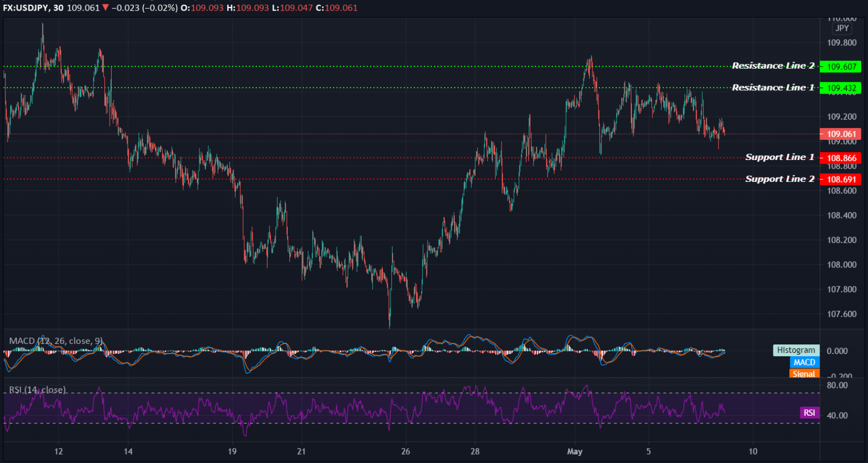868x463 pixels.
Task: Click the Support Line 1 text label
Action: coord(780,157)
